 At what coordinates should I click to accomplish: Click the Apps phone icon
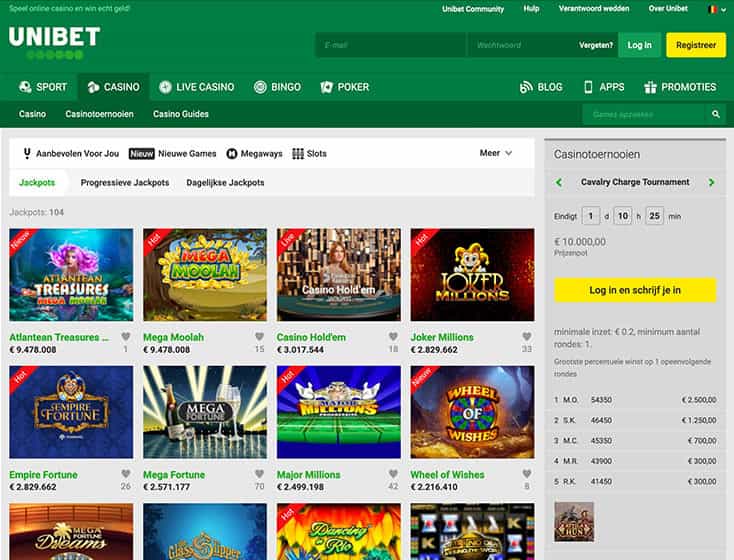(588, 87)
